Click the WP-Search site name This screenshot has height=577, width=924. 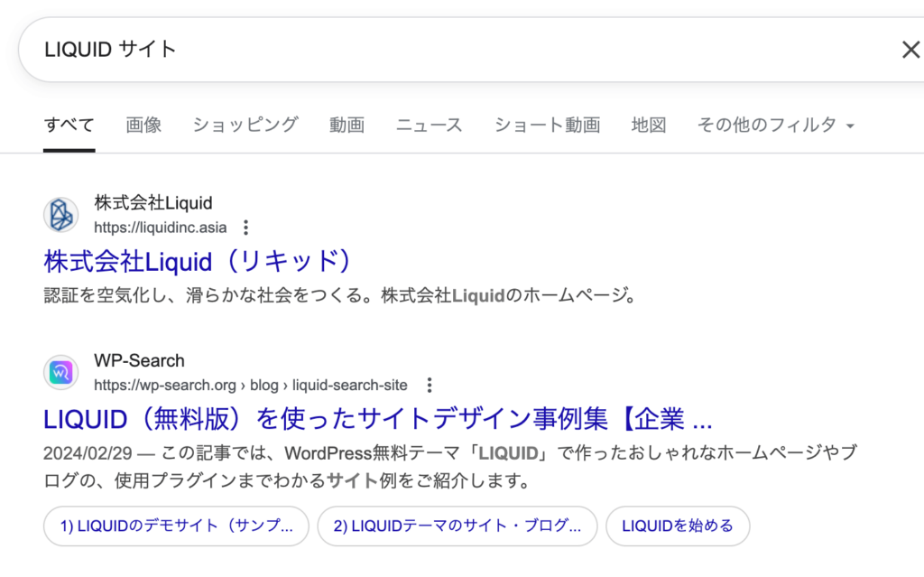(x=139, y=360)
